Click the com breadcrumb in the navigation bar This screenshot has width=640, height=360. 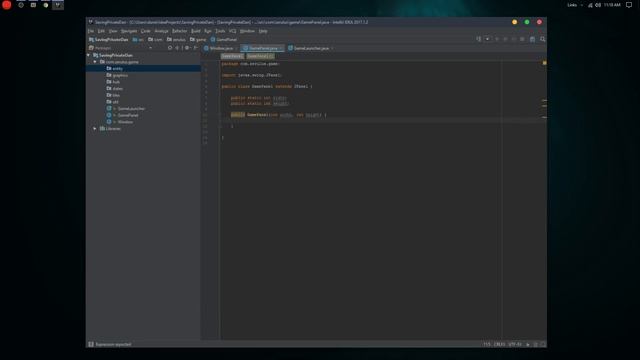pyautogui.click(x=155, y=40)
